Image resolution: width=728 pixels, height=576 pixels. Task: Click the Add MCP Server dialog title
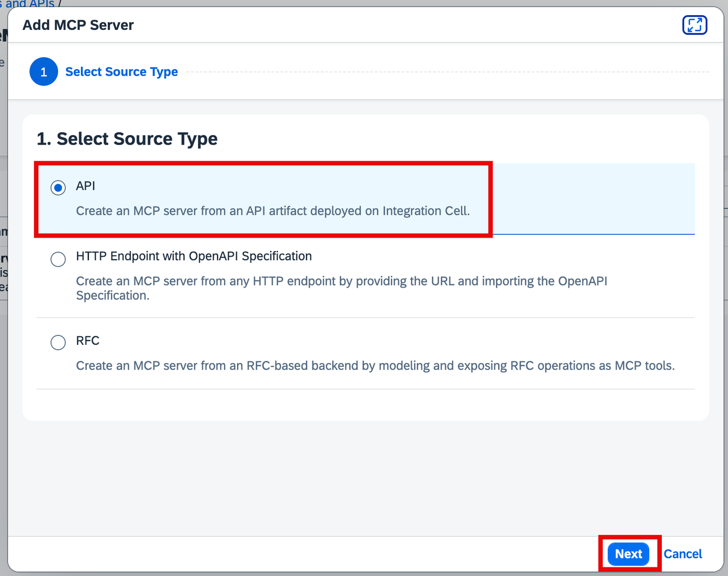click(x=78, y=25)
